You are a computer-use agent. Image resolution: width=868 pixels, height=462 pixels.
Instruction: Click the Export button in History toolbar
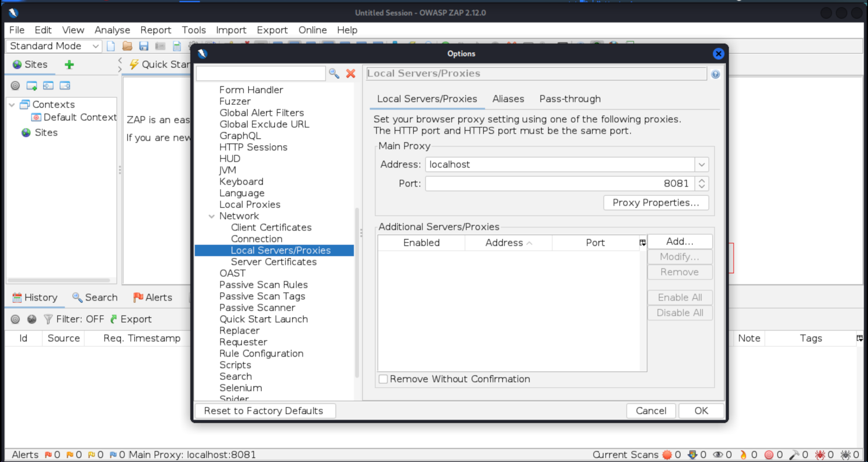pyautogui.click(x=131, y=319)
